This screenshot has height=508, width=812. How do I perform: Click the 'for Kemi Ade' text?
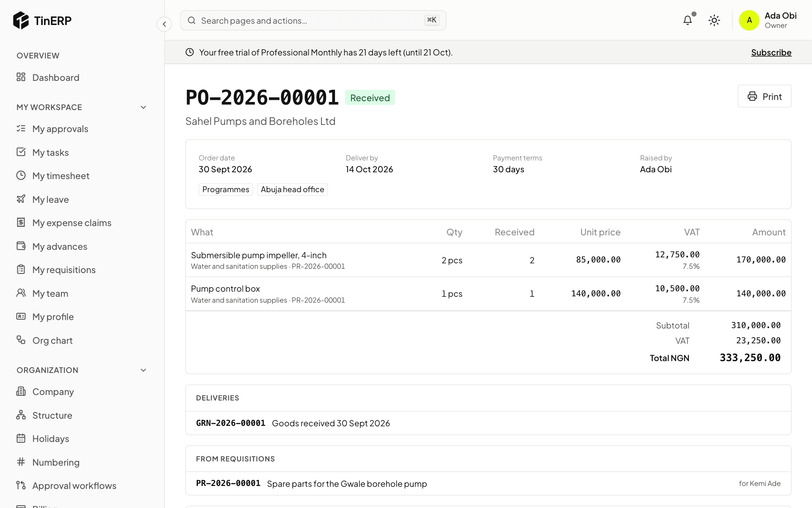760,483
